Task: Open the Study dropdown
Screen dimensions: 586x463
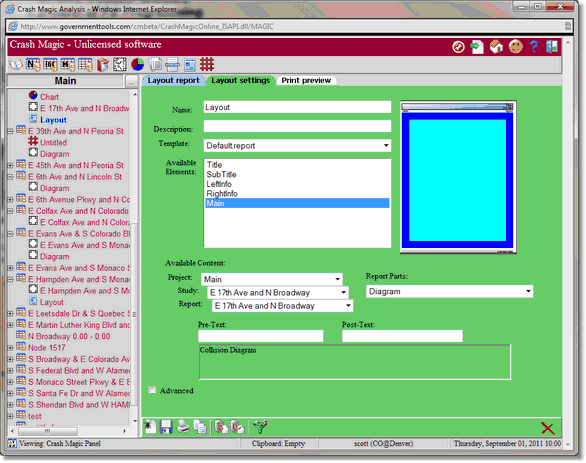Action: 278,293
